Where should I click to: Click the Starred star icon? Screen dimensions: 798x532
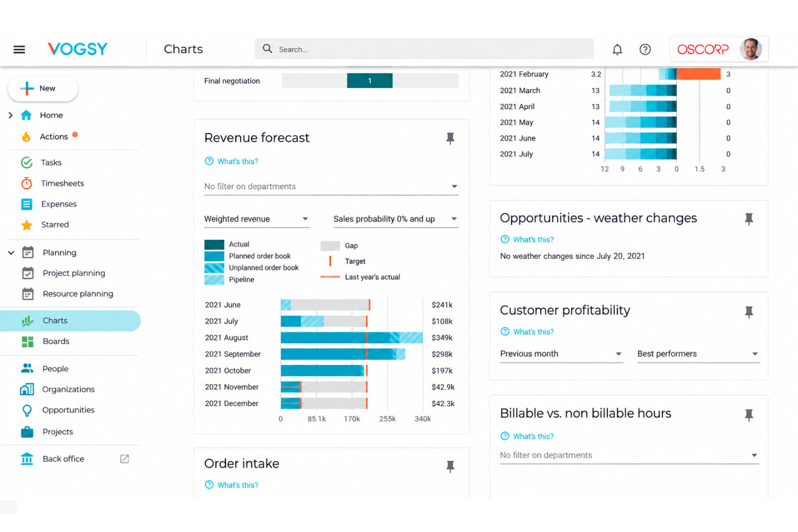(x=26, y=225)
